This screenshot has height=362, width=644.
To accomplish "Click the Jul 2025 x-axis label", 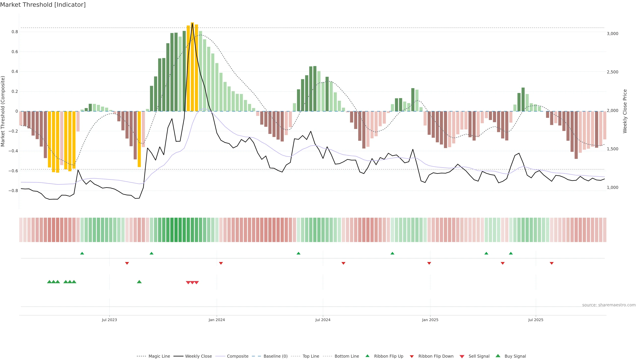I will (535, 320).
